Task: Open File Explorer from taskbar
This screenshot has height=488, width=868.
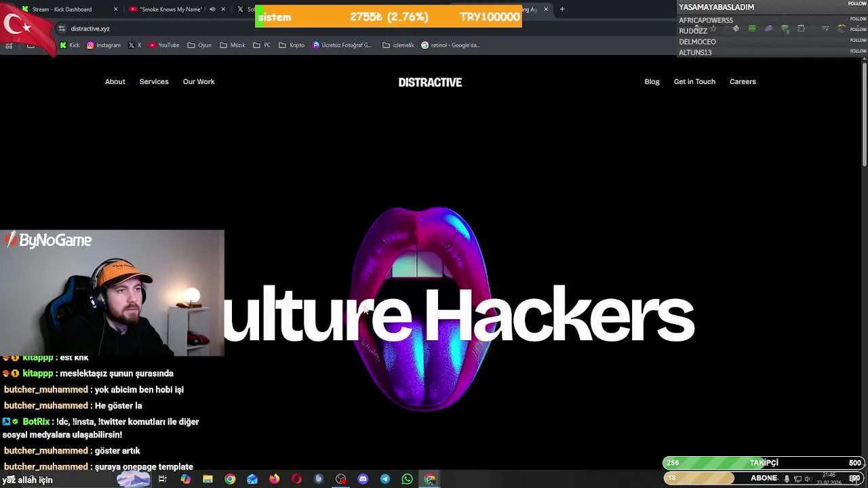Action: pyautogui.click(x=208, y=479)
